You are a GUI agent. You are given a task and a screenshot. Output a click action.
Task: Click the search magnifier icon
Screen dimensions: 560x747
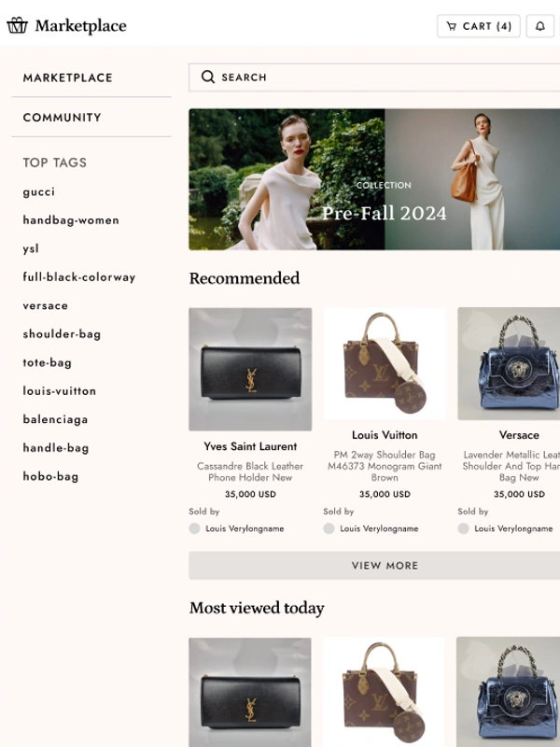pyautogui.click(x=207, y=77)
